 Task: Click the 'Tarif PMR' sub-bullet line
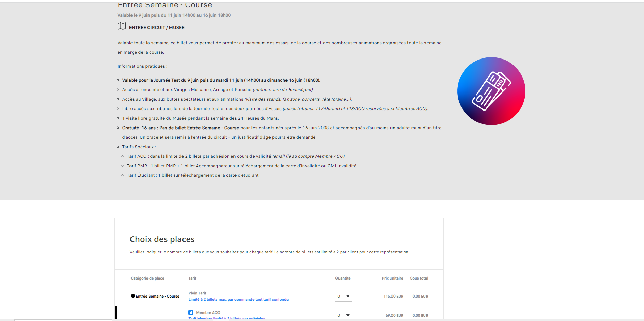click(242, 166)
